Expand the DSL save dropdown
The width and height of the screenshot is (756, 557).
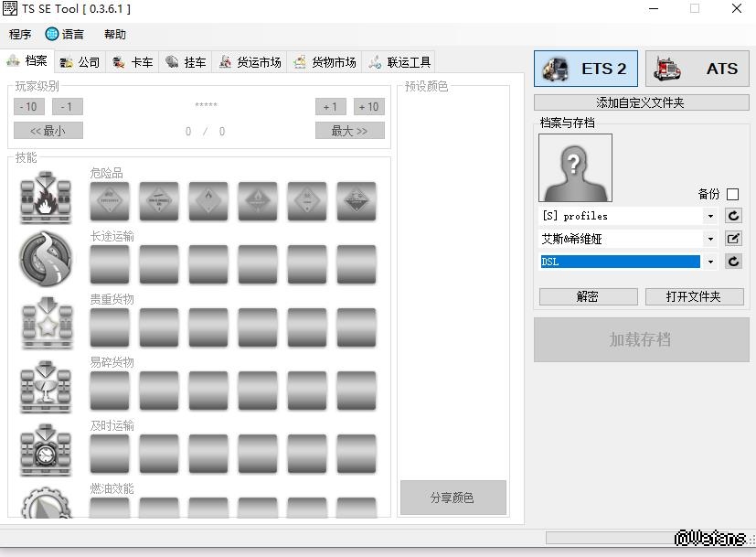coord(710,262)
